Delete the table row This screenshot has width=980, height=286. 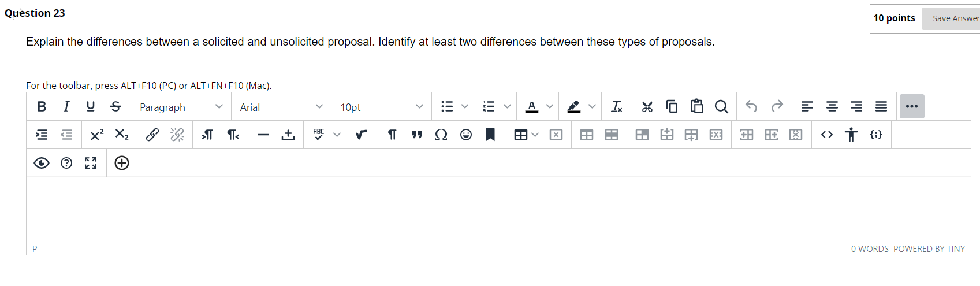(716, 135)
